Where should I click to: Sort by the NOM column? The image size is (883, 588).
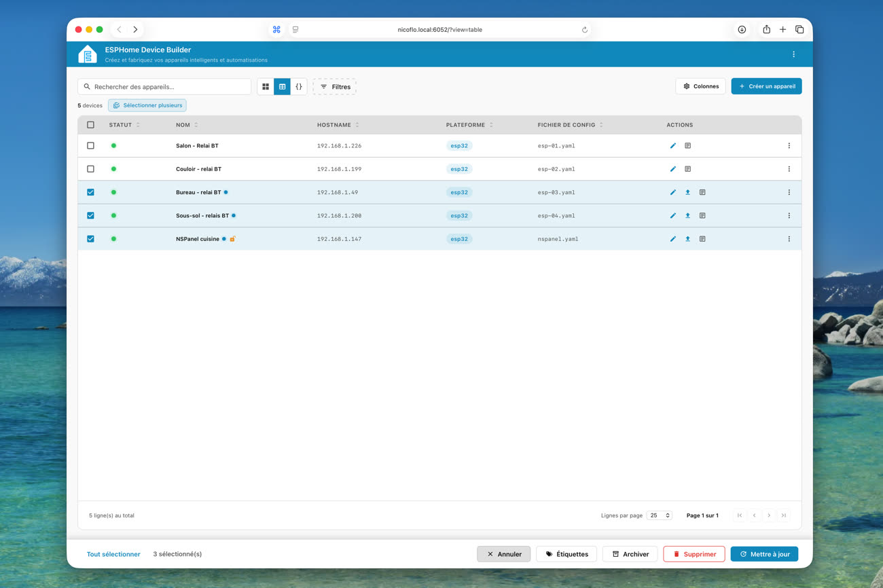tap(187, 125)
